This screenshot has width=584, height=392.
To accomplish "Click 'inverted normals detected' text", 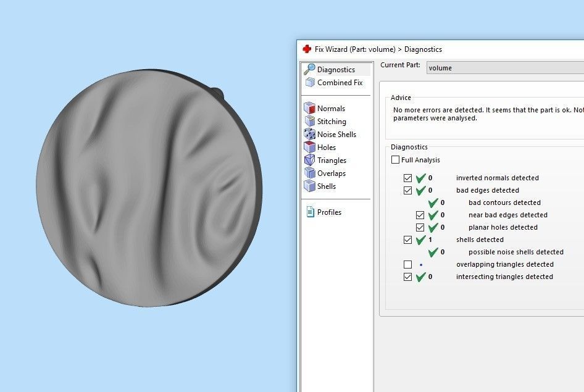I will pyautogui.click(x=497, y=178).
